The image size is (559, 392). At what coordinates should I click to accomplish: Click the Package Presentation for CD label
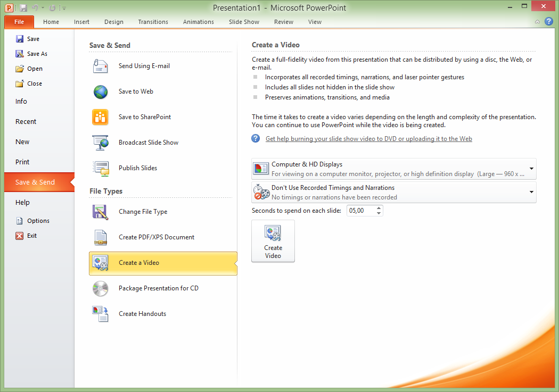[159, 288]
